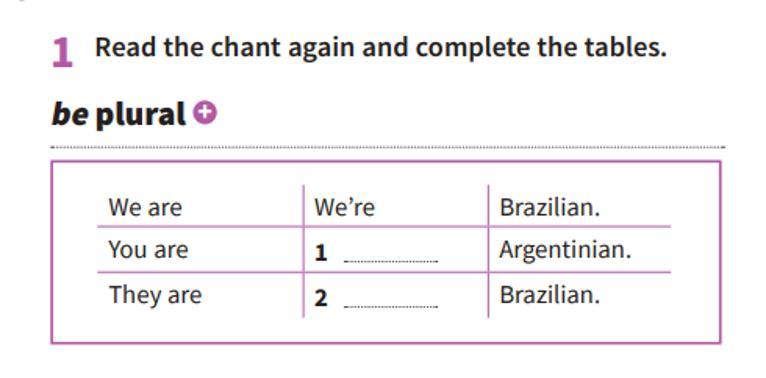Click the words 'complete the tables'

541,48
